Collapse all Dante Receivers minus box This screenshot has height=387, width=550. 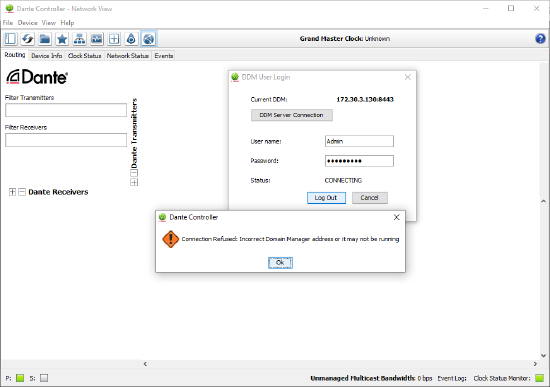(x=22, y=192)
